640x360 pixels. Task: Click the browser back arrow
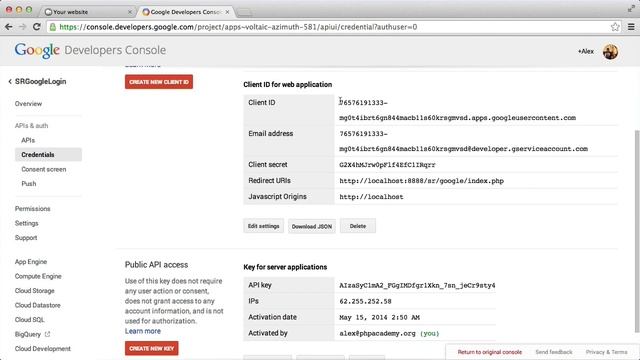tap(9, 27)
